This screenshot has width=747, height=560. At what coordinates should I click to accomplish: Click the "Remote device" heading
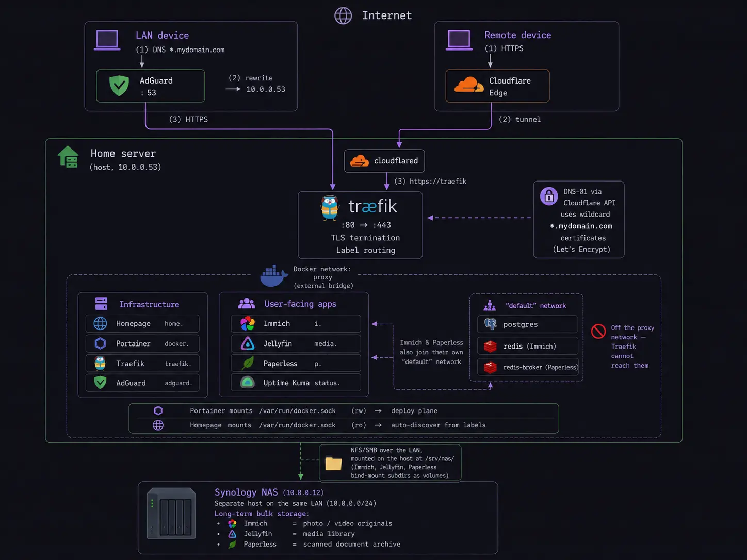pyautogui.click(x=517, y=35)
